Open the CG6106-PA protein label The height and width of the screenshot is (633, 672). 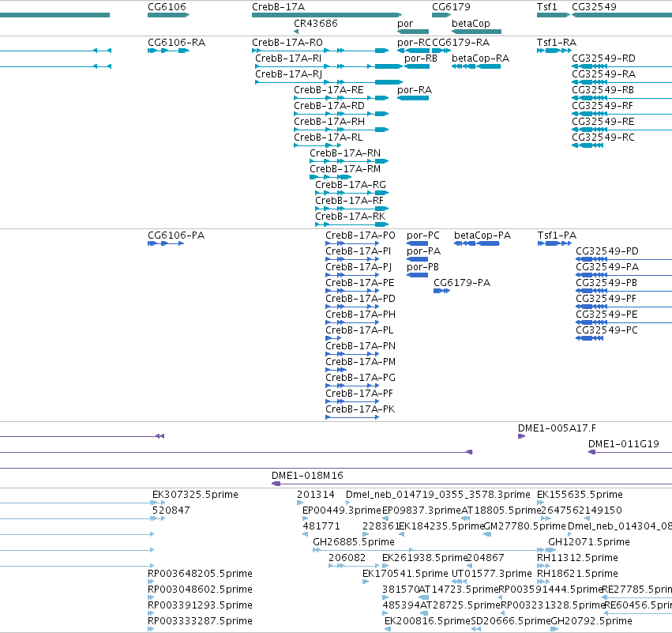pyautogui.click(x=176, y=235)
